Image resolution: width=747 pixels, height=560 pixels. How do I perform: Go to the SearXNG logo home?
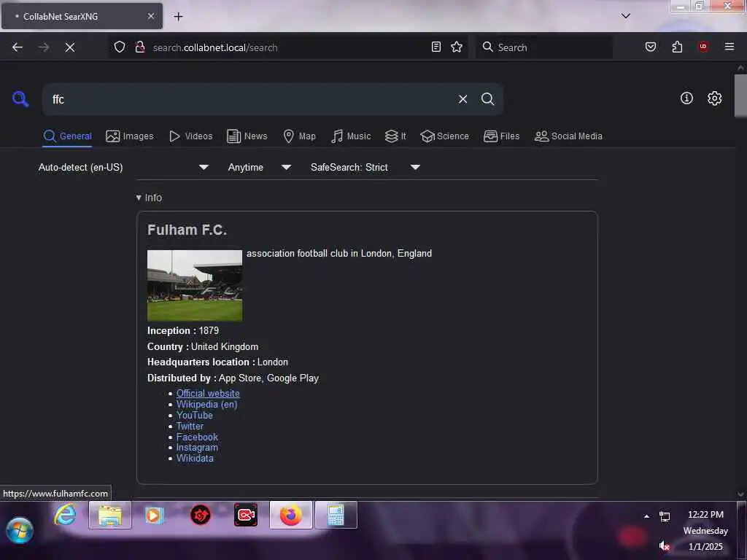pyautogui.click(x=20, y=99)
